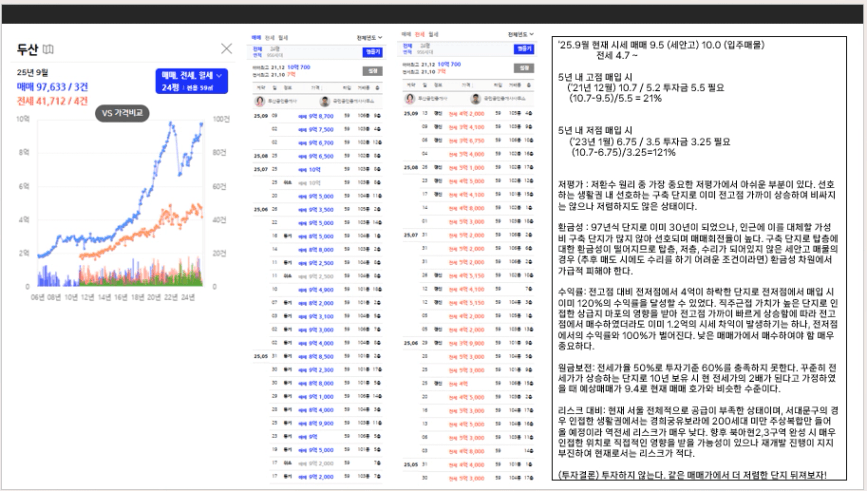Select the 매매 97,633 / 3건 summary line
Viewport: 867px width, 491px height.
[x=53, y=87]
